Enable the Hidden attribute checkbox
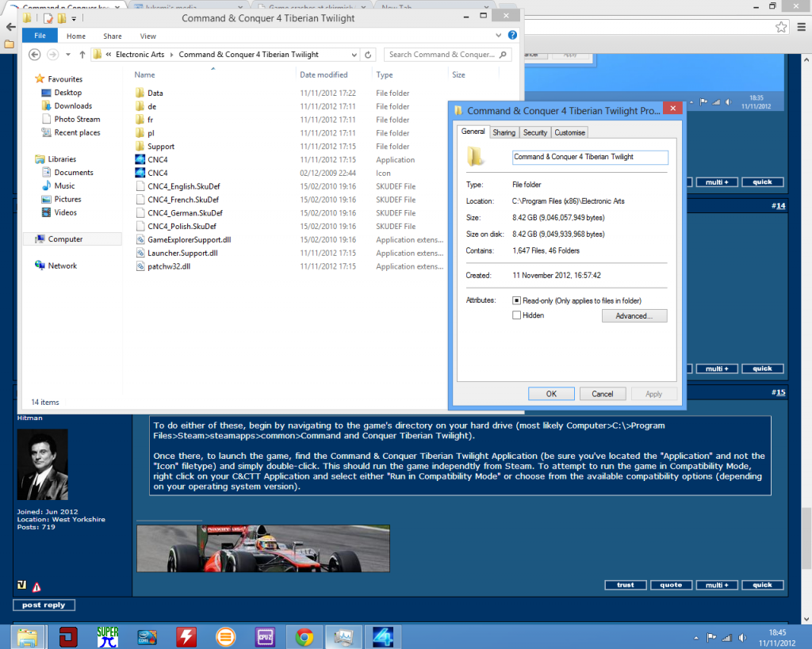Image resolution: width=812 pixels, height=649 pixels. (x=516, y=315)
